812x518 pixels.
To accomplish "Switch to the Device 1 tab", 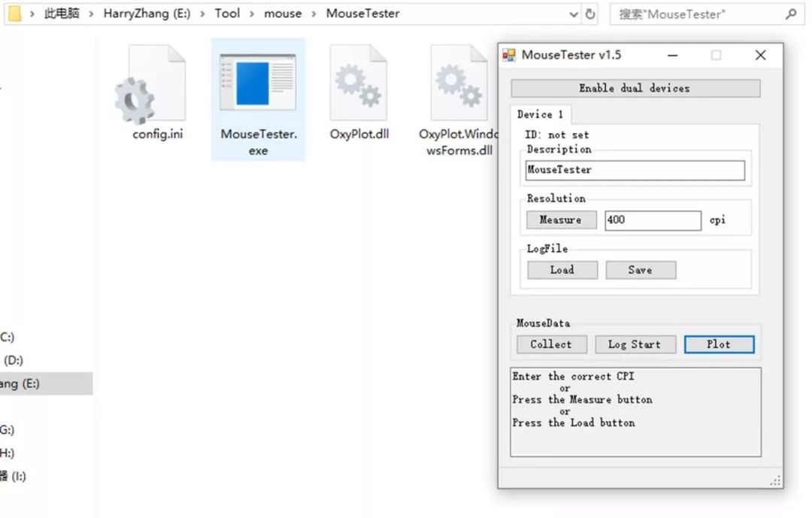I will click(x=540, y=114).
